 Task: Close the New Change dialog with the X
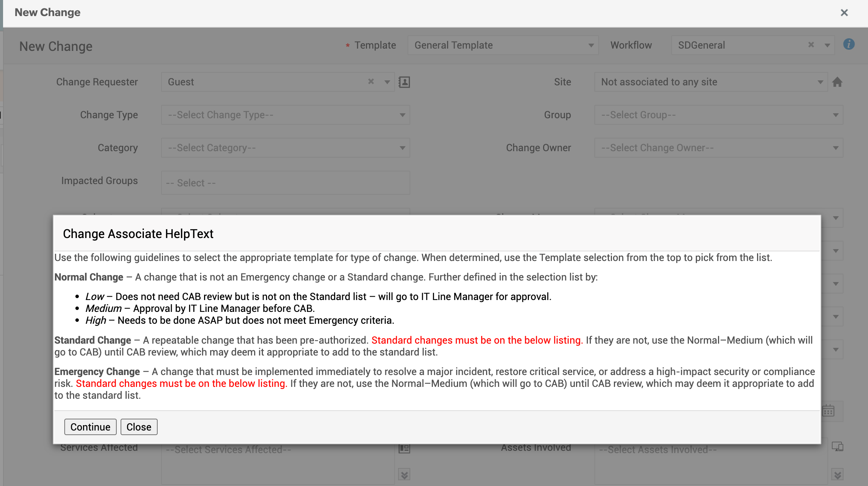click(844, 13)
